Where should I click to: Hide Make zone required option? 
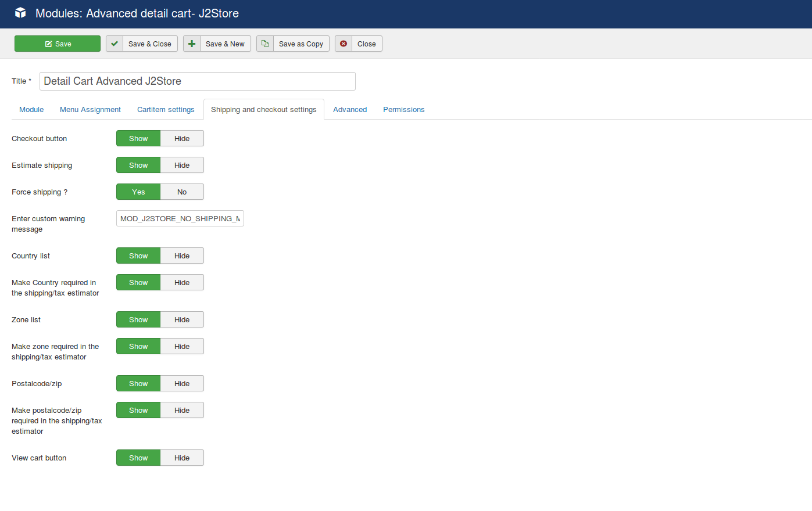point(182,346)
